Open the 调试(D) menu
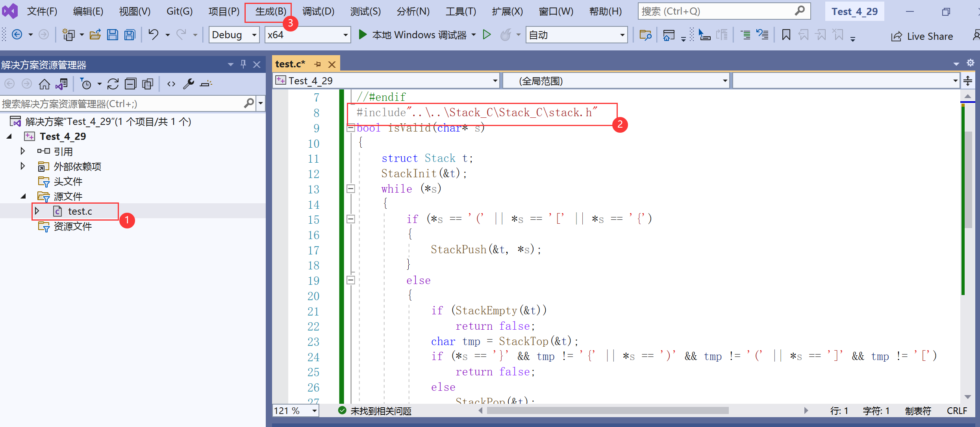Screen dimensions: 980x427 (317, 11)
